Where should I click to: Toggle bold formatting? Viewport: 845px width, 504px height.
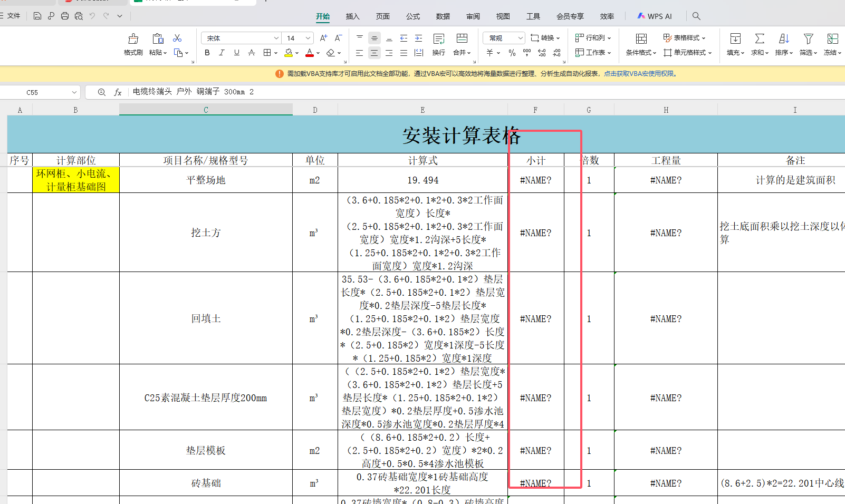[x=207, y=53]
